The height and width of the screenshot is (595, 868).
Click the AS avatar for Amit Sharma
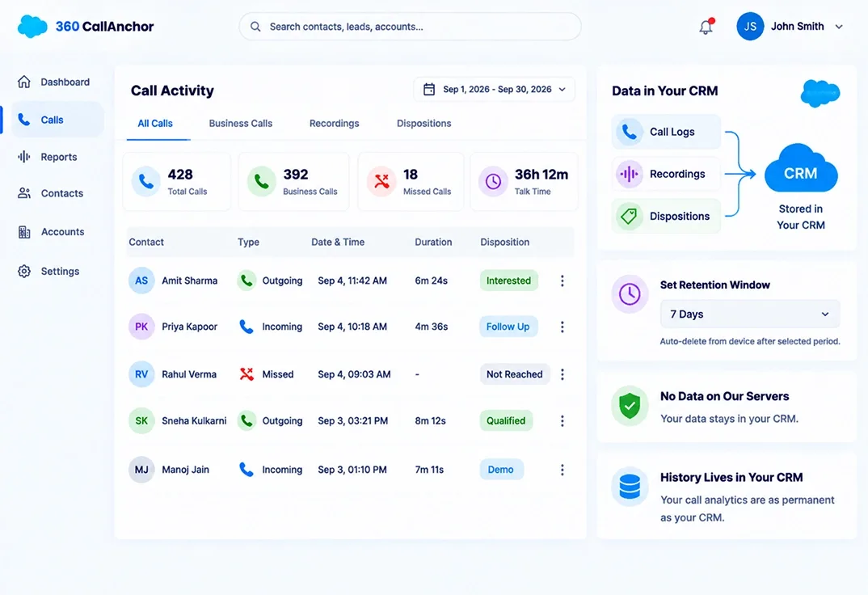(141, 281)
